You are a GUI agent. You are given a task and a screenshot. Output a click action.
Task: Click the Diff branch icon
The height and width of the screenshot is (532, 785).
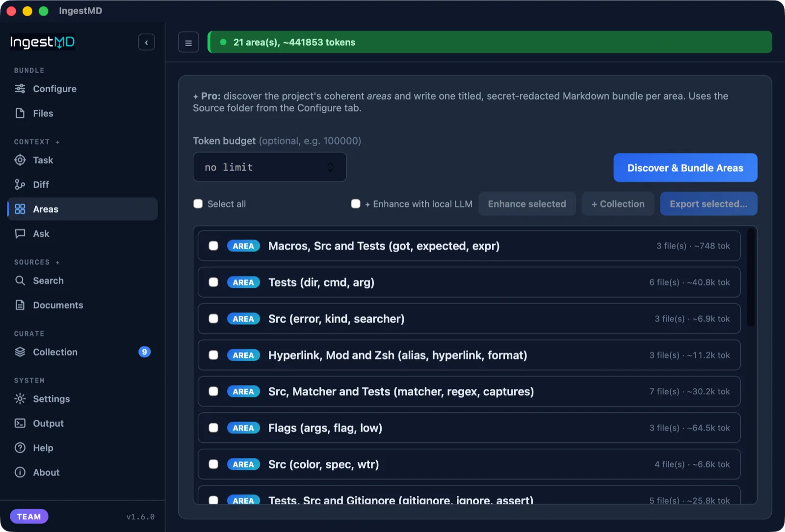[20, 185]
